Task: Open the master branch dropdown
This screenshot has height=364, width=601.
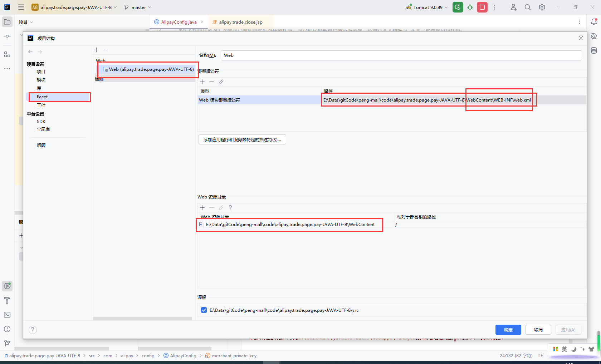Action: coord(138,7)
